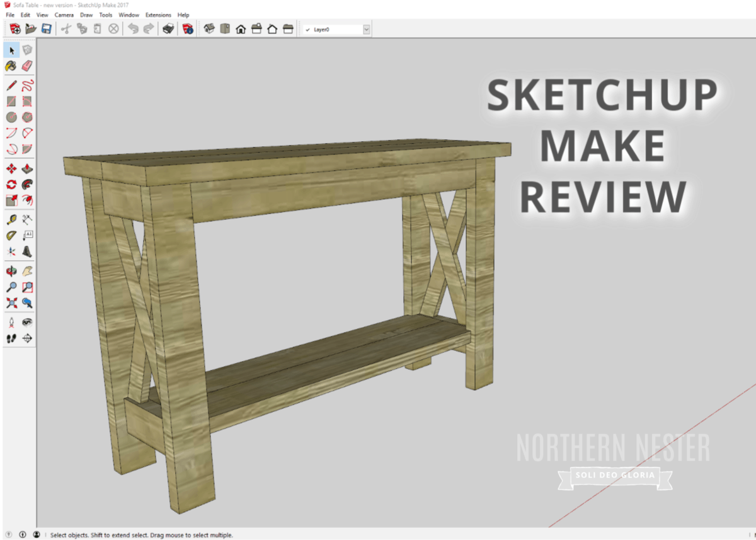Activate the Move tool

point(11,168)
